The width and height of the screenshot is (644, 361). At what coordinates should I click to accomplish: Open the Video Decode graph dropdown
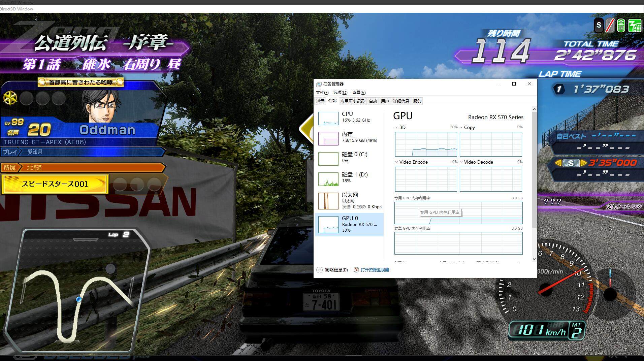(x=461, y=162)
